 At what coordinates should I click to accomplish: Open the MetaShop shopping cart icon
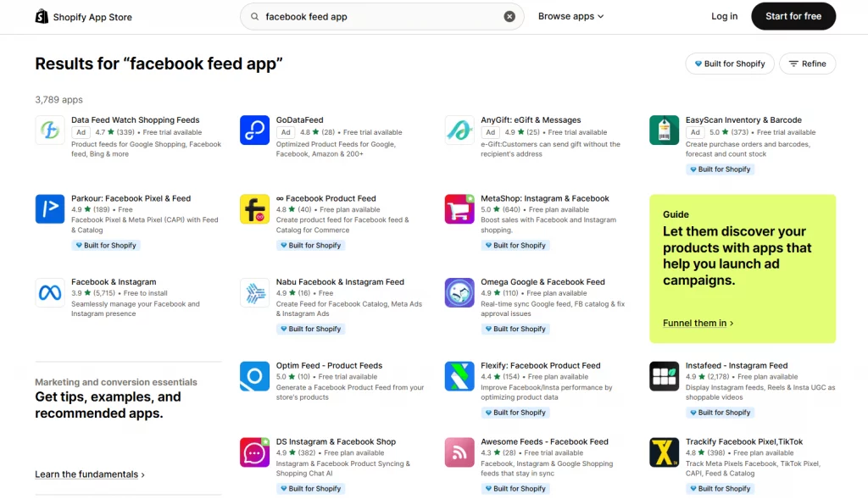point(459,209)
